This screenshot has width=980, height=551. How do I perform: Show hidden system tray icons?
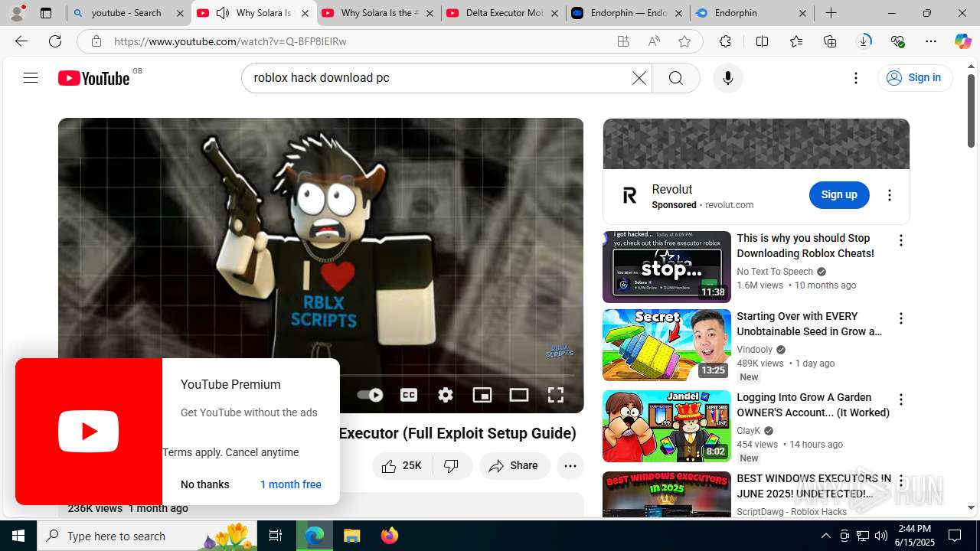(825, 536)
